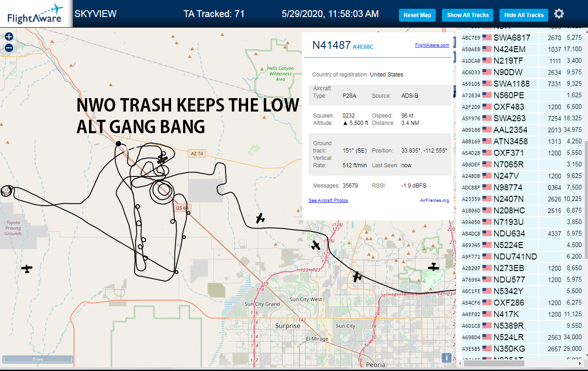Select N417K in the aircraft list

click(x=523, y=314)
